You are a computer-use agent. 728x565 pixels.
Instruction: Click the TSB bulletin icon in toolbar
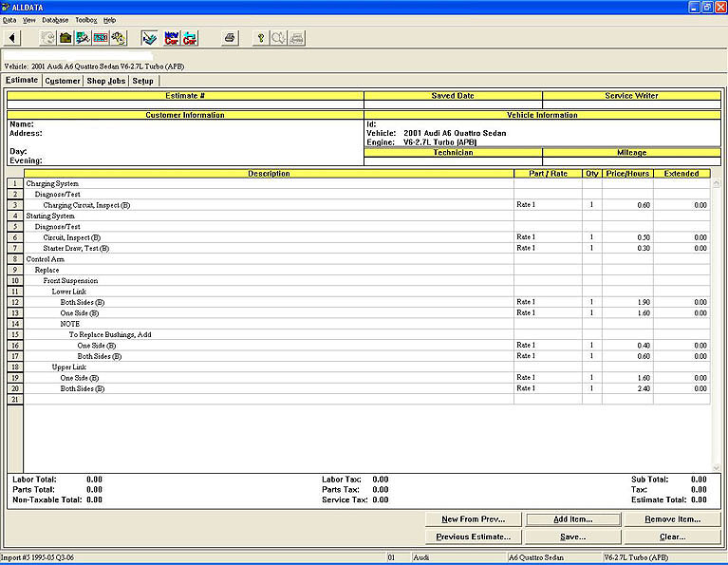101,38
